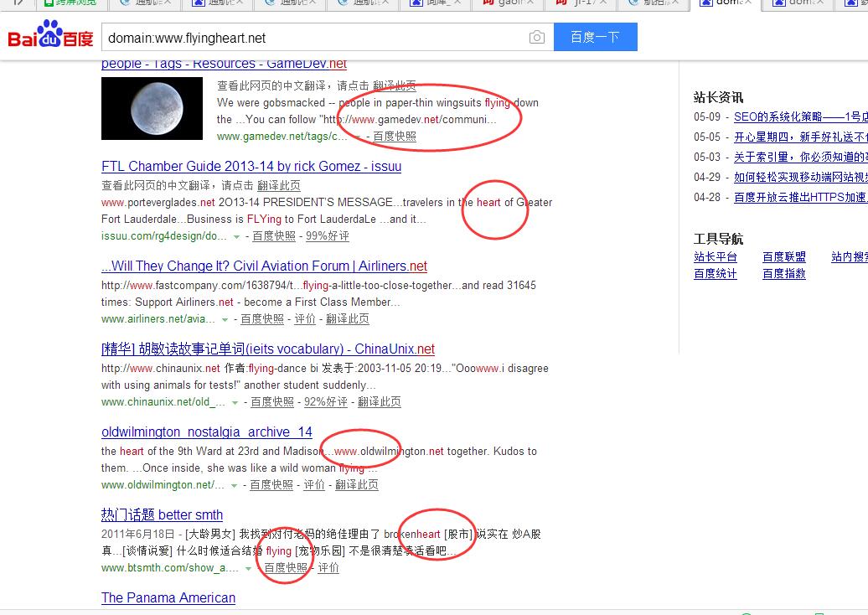Expand dropdown arrow beside www.gamedev.net/tags URL

358,137
